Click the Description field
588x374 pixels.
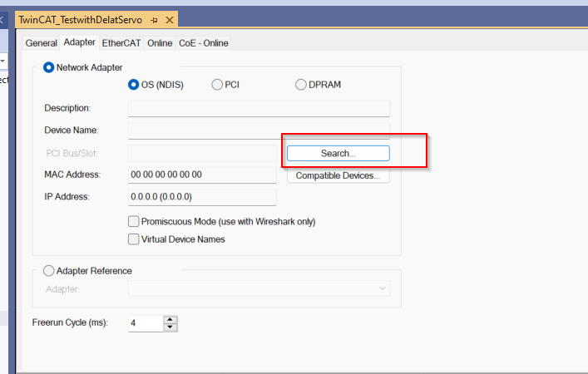coord(259,109)
